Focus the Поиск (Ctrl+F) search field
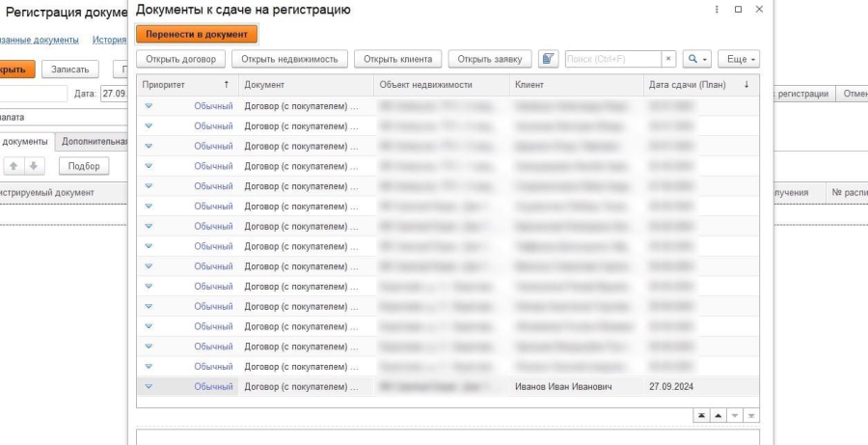Viewport: 868px width, 445px height. [612, 59]
